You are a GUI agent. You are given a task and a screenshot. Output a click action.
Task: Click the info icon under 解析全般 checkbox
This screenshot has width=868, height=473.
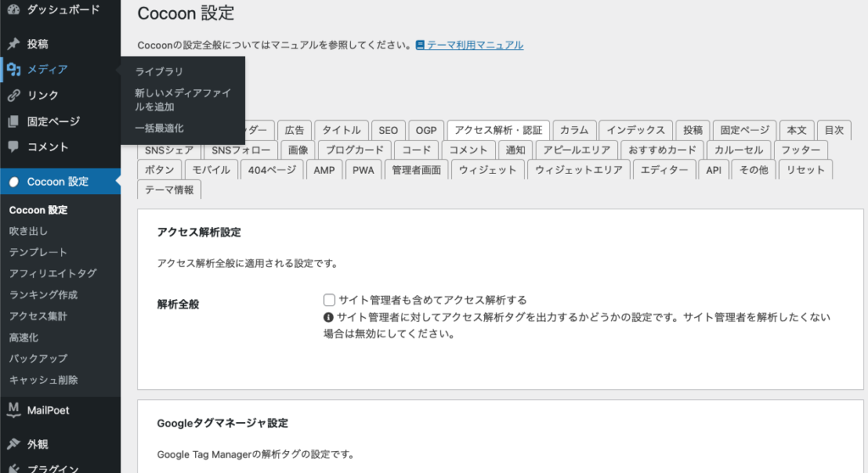click(x=328, y=317)
